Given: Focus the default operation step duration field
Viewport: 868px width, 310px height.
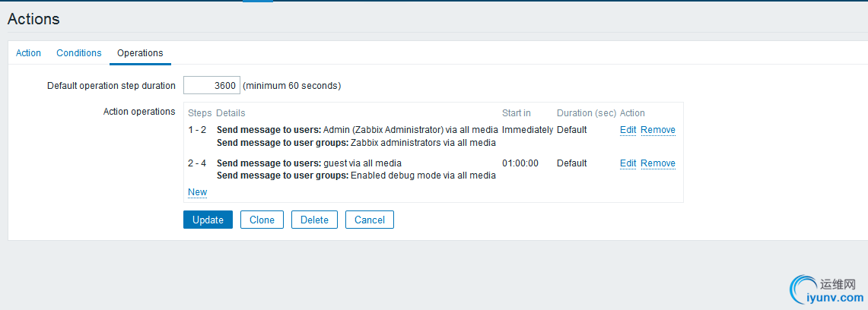Looking at the screenshot, I should [x=212, y=86].
